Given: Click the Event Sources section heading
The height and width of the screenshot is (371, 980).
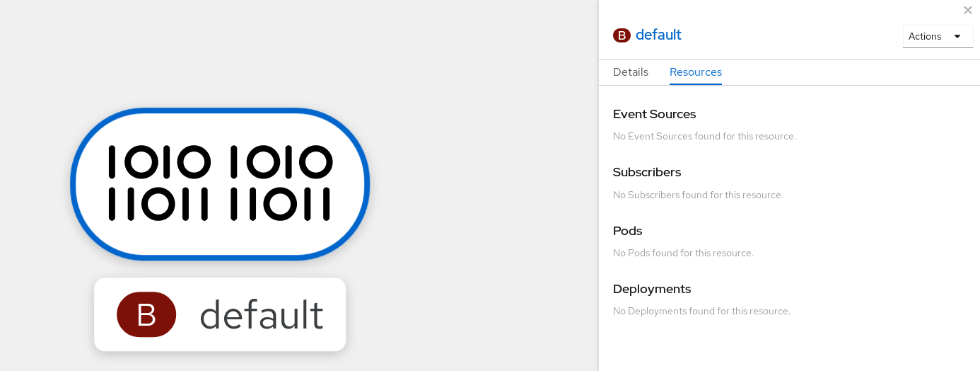Looking at the screenshot, I should tap(654, 114).
